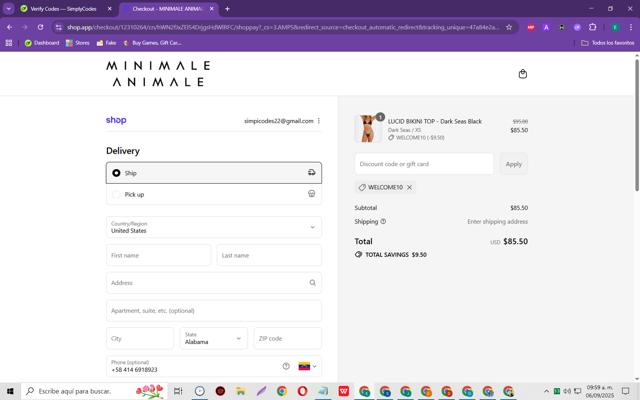The image size is (640, 400).
Task: Open the bookmarks apps grid icon
Action: pos(9,43)
